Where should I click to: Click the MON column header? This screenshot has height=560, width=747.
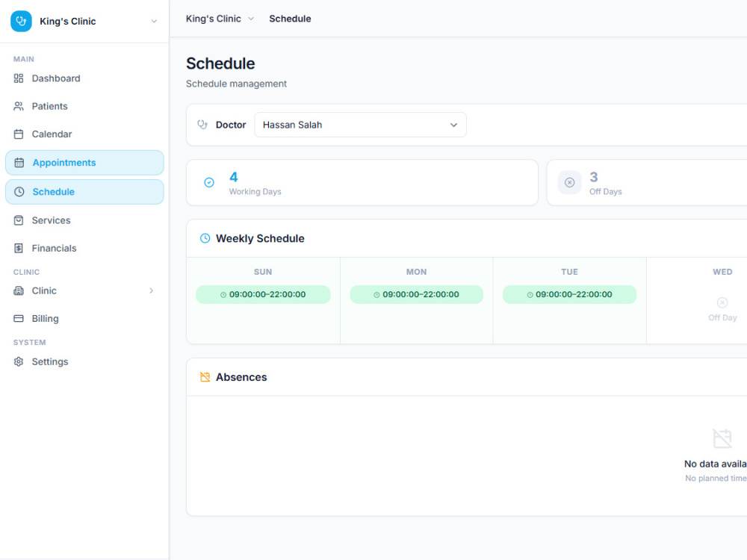[x=416, y=272]
